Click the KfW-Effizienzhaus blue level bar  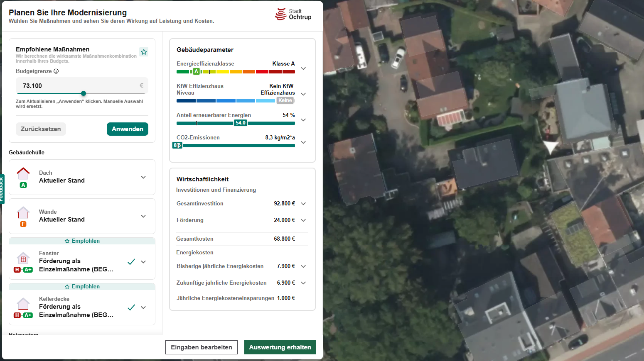pyautogui.click(x=236, y=101)
